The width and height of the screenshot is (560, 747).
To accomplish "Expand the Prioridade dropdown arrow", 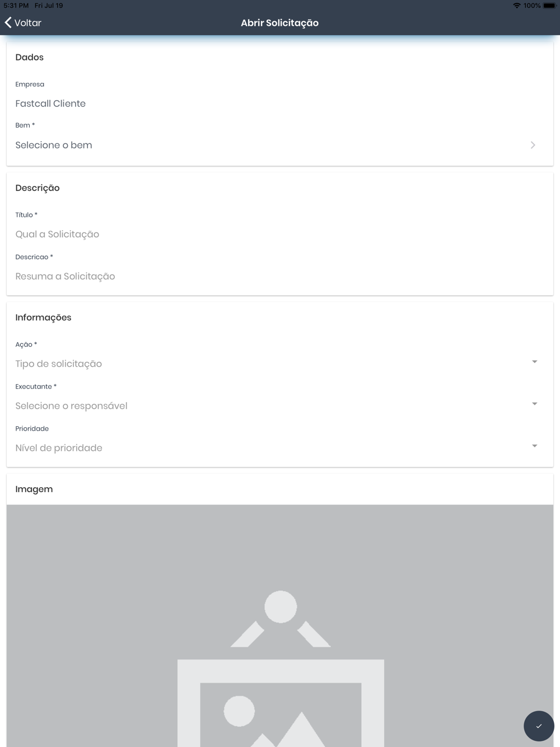I will 534,446.
